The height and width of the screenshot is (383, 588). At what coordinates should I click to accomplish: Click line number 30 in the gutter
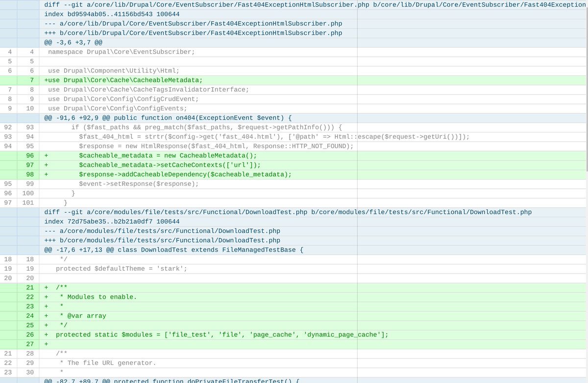tap(30, 372)
